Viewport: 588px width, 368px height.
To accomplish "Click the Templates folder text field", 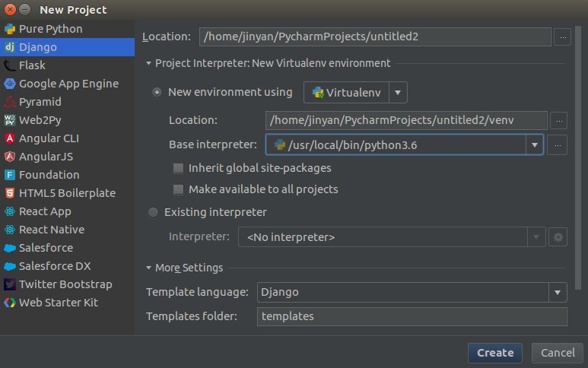I will point(411,316).
